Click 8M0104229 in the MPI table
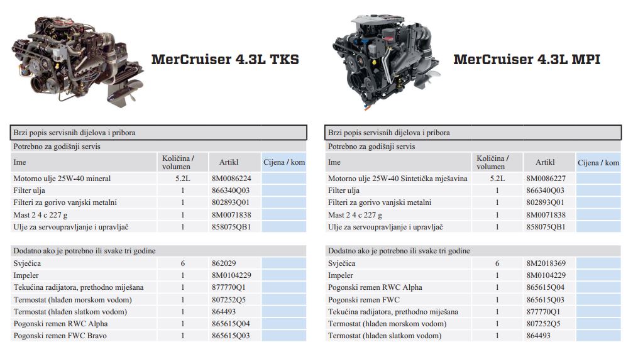 pyautogui.click(x=546, y=275)
